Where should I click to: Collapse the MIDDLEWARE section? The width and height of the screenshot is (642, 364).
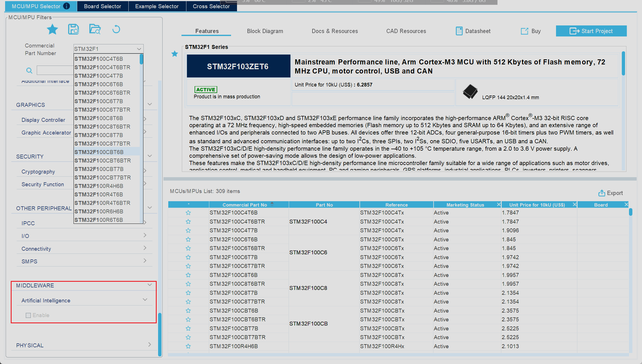click(150, 285)
